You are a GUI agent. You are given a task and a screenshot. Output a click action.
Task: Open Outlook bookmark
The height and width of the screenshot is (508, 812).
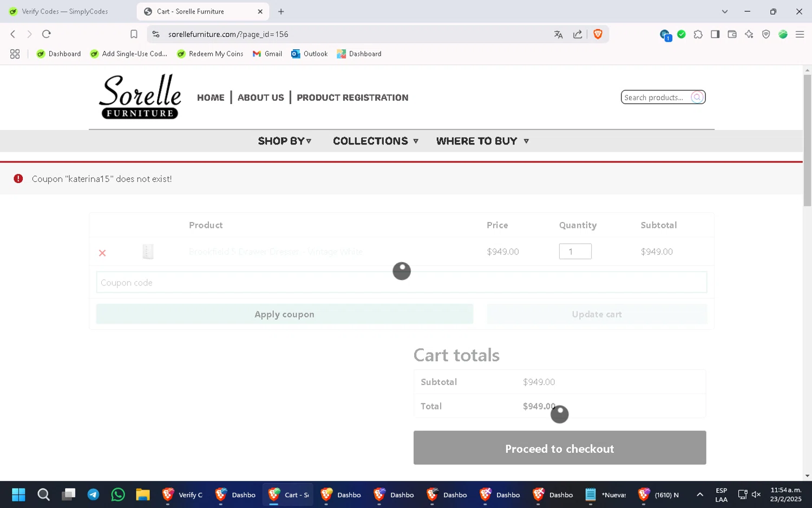309,54
